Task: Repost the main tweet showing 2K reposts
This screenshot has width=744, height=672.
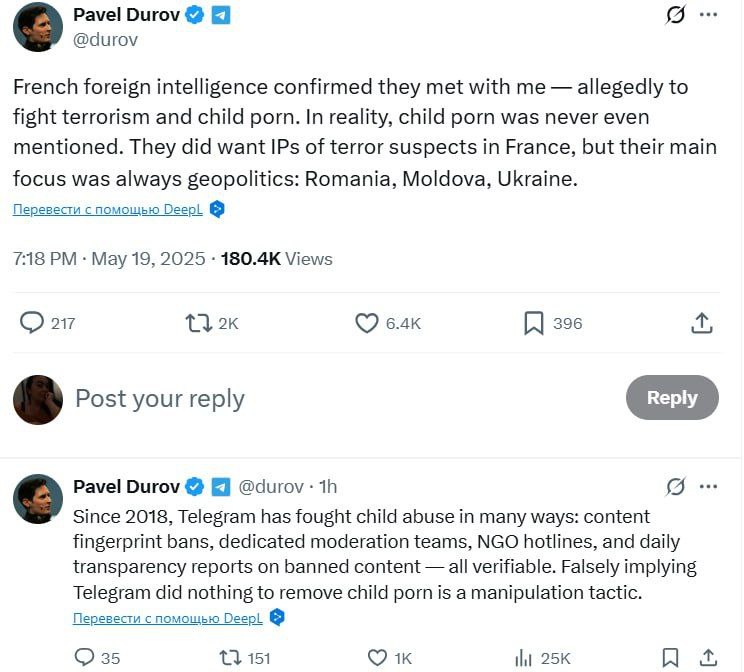Action: [x=199, y=323]
